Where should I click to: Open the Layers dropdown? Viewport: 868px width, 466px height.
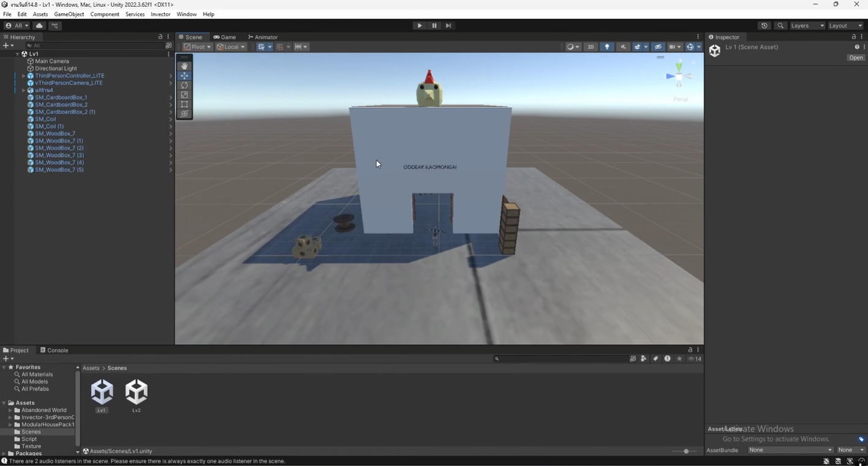pos(807,26)
